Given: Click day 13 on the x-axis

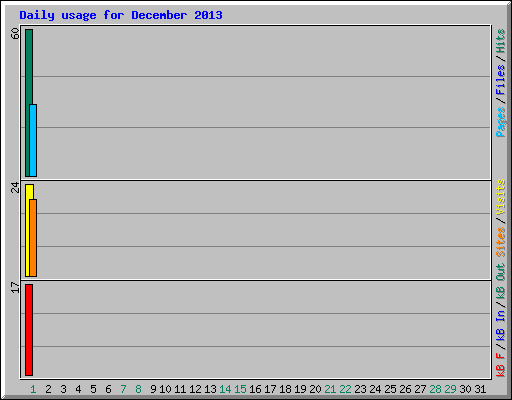Looking at the screenshot, I should (x=210, y=389).
